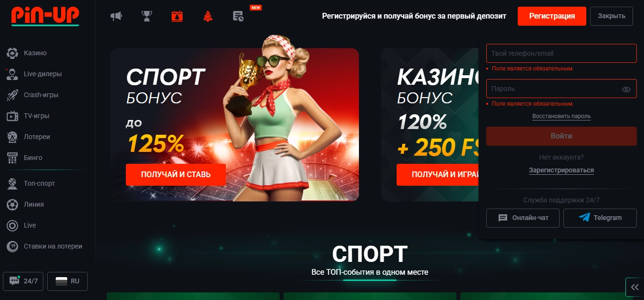Open the RU language selector
644x300 pixels.
click(67, 281)
